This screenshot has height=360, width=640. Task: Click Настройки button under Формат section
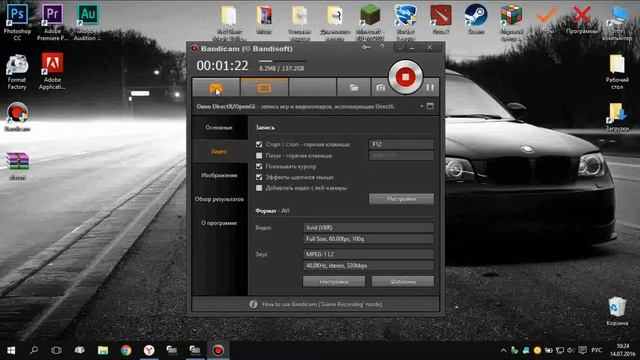[334, 281]
